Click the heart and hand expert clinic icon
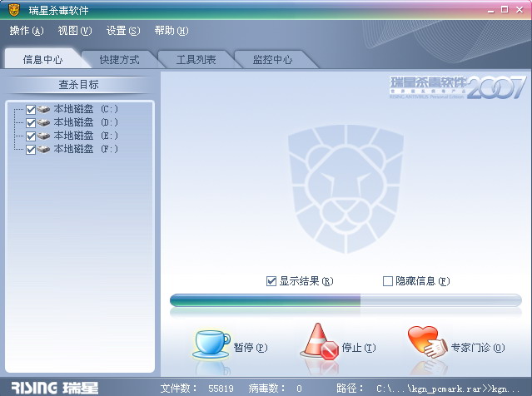The height and width of the screenshot is (396, 532). [x=427, y=342]
